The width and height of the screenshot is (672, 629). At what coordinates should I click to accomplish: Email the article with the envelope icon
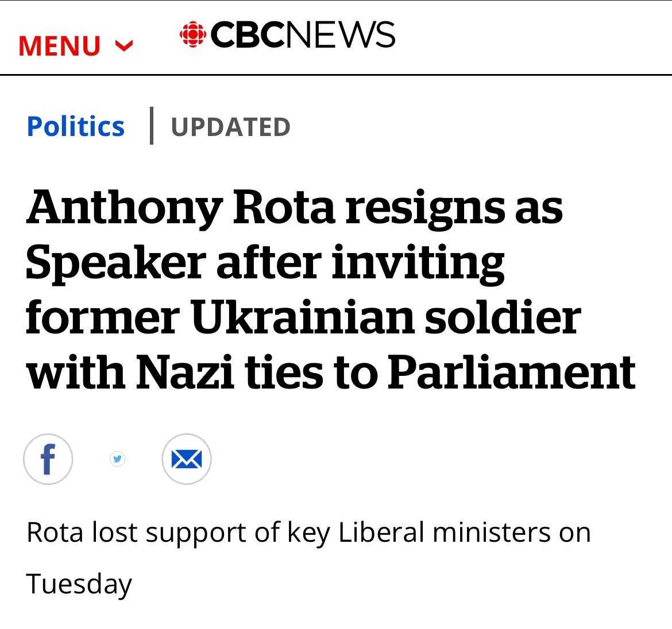click(x=187, y=459)
